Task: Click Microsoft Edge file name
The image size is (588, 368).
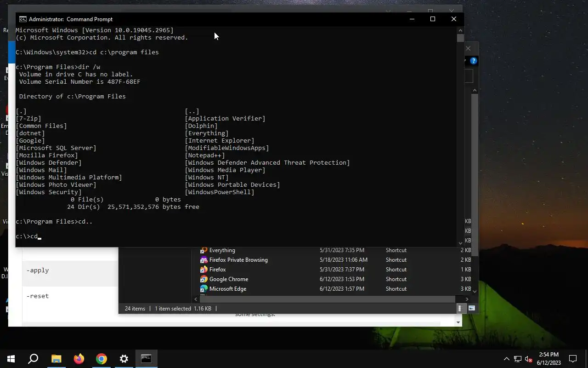Action: [227, 289]
